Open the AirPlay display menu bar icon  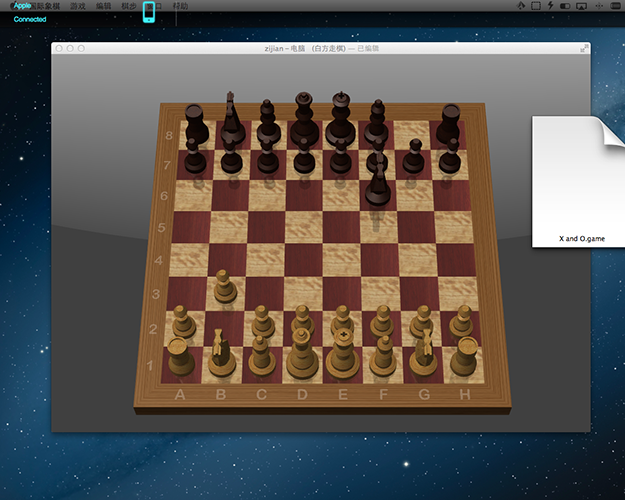[x=582, y=6]
